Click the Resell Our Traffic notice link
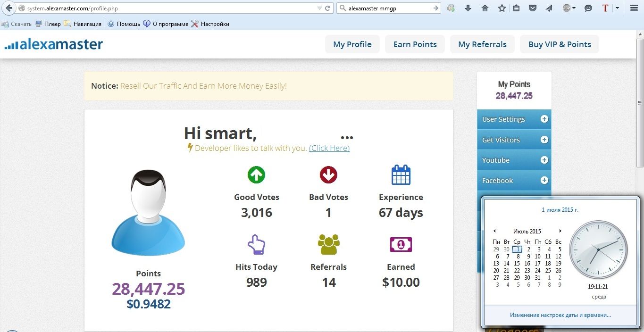The image size is (644, 332). click(x=203, y=86)
